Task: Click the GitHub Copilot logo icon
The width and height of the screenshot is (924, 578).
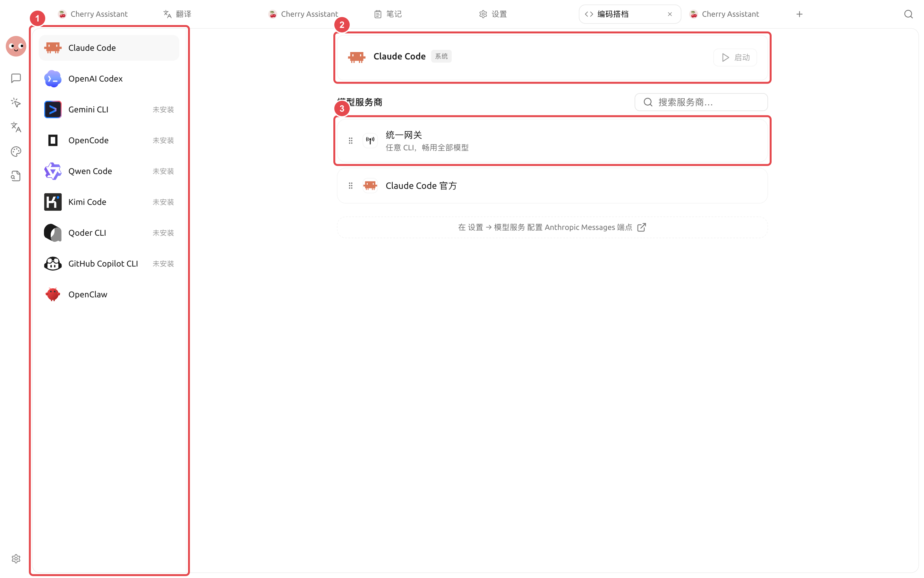Action: (x=53, y=264)
